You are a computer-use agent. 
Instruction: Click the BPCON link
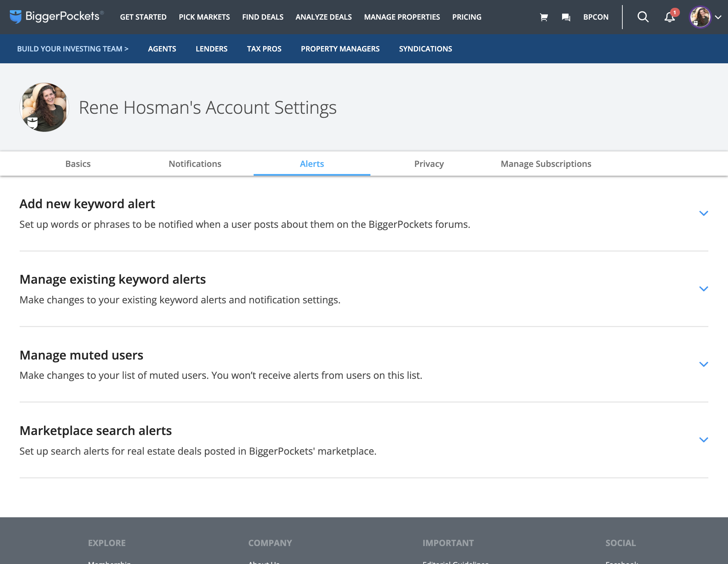[x=596, y=17]
